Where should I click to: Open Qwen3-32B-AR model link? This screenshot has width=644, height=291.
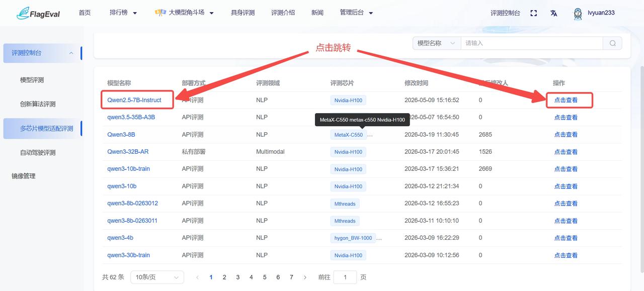pos(128,152)
